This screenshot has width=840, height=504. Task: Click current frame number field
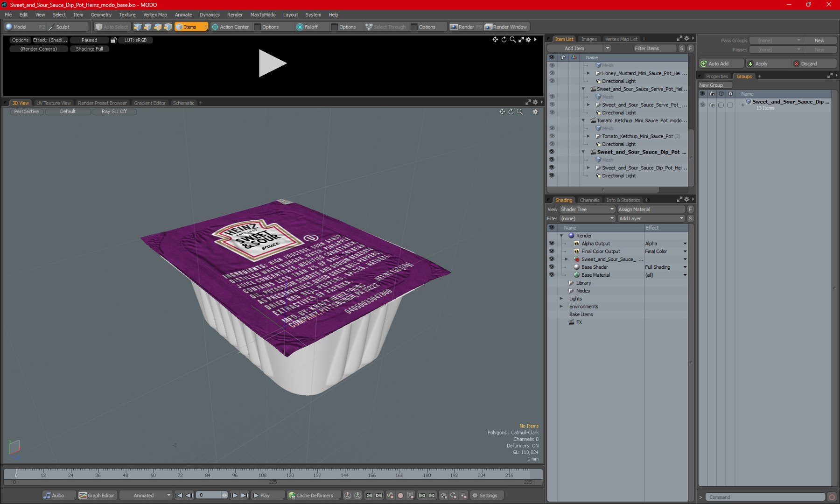point(208,495)
